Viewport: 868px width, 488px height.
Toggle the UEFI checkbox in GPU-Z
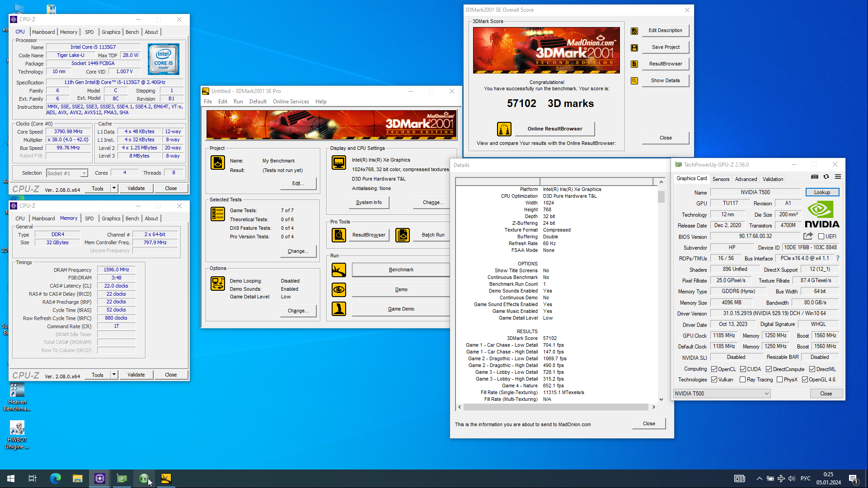tap(821, 237)
